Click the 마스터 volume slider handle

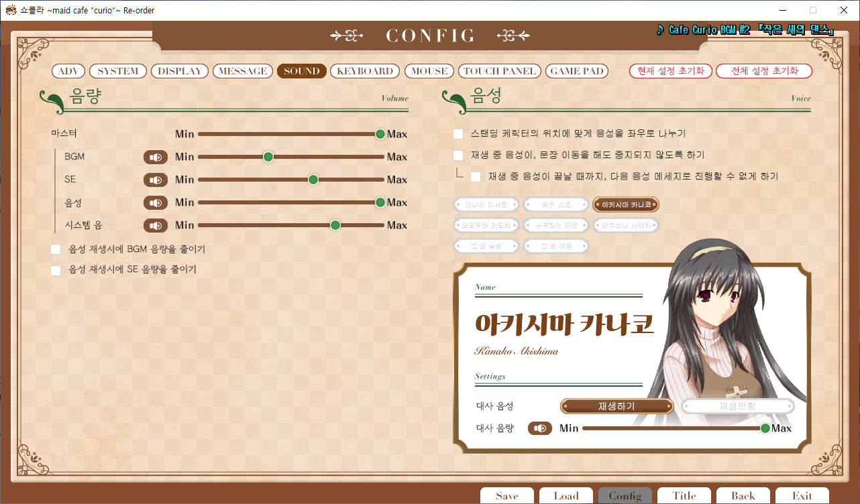coord(380,134)
